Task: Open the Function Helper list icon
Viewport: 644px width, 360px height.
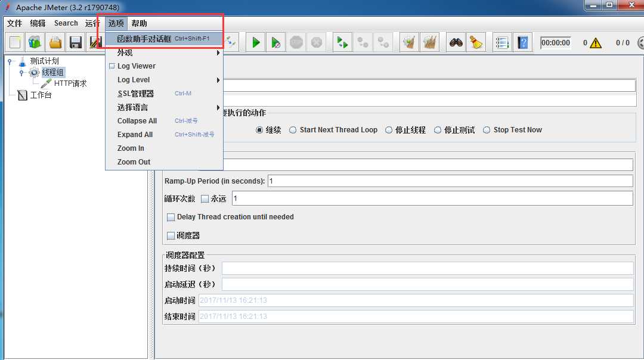Action: pyautogui.click(x=502, y=42)
